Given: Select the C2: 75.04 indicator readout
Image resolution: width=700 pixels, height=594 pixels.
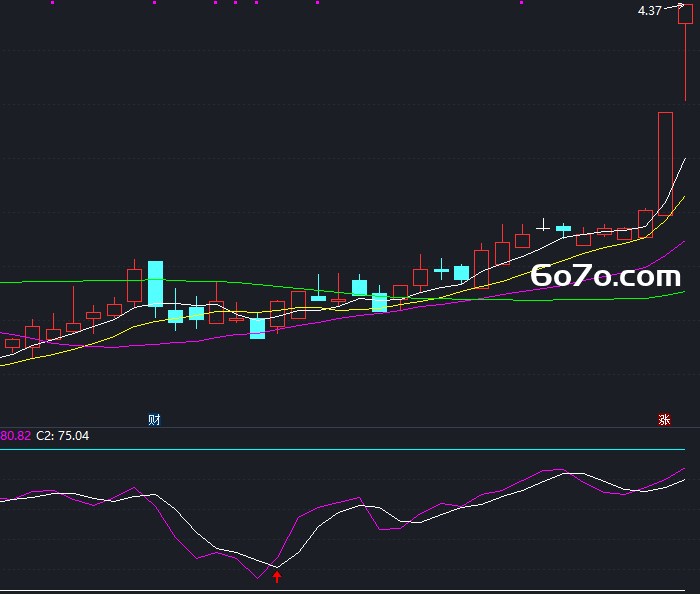Looking at the screenshot, I should pyautogui.click(x=62, y=436).
